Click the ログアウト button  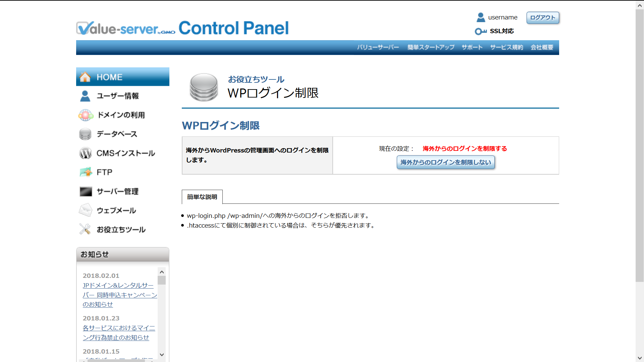[x=542, y=17]
